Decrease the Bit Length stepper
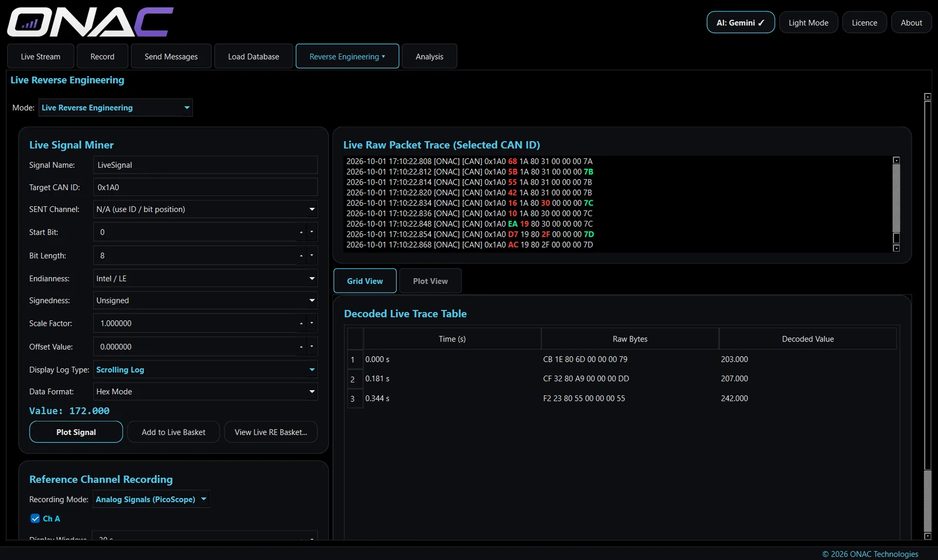Viewport: 938px width, 560px height. click(x=312, y=256)
